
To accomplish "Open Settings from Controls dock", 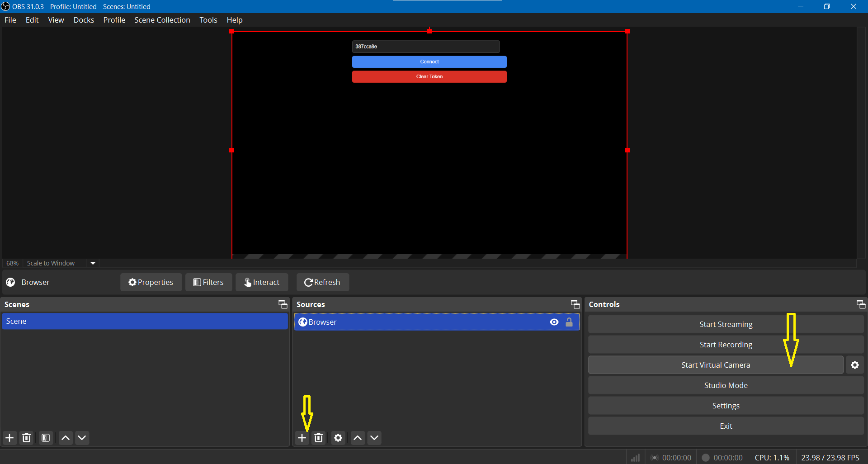I will point(726,406).
